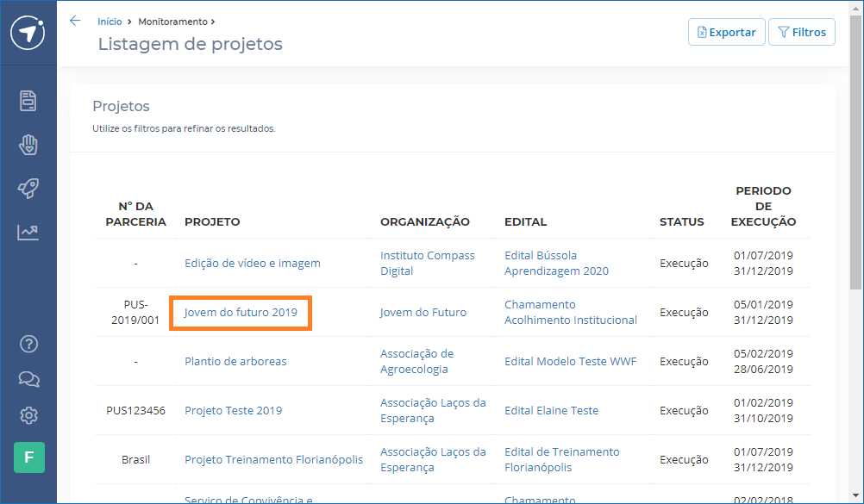Click the ORGANIZAÇÃO column header

(x=425, y=222)
